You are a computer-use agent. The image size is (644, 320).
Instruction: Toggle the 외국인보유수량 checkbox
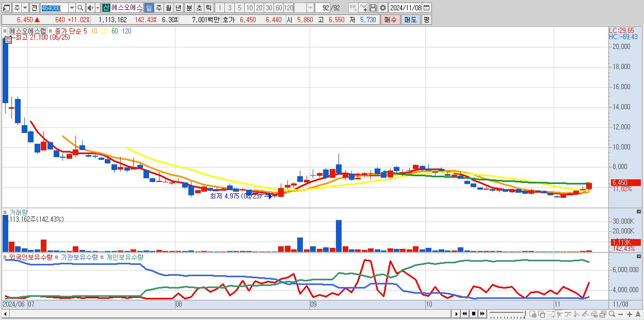(x=5, y=257)
